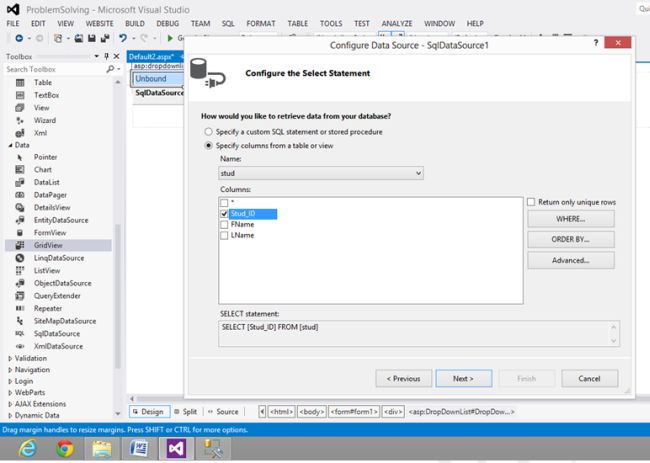The image size is (650, 463).
Task: Click the ORDER BY... button
Action: [571, 240]
